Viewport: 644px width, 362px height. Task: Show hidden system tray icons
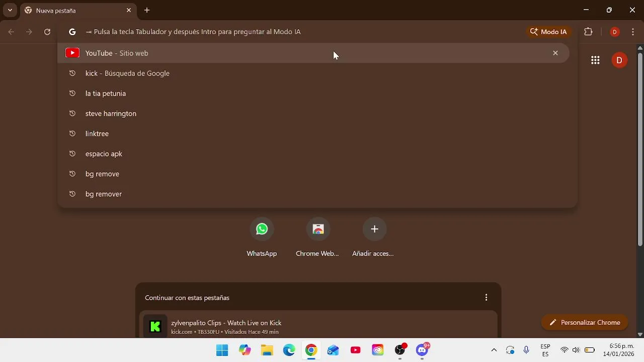point(494,350)
